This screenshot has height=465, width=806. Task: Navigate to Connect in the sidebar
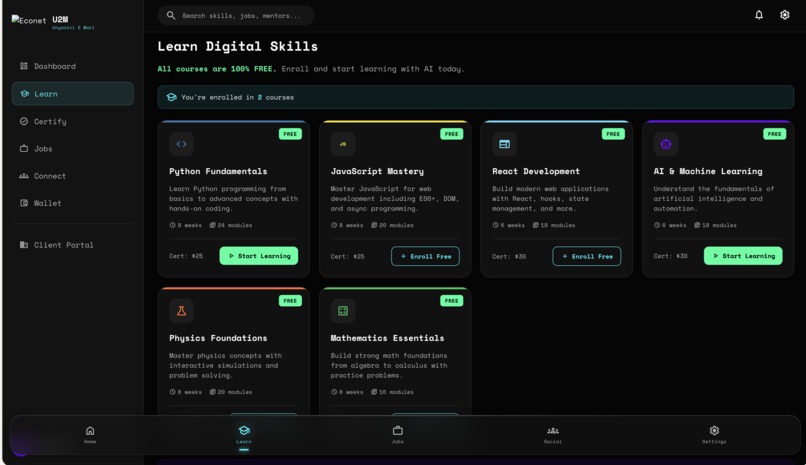click(x=72, y=176)
